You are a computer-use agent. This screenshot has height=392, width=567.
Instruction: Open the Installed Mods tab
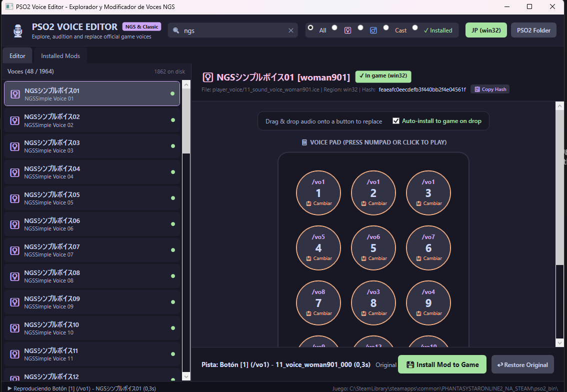pyautogui.click(x=60, y=55)
